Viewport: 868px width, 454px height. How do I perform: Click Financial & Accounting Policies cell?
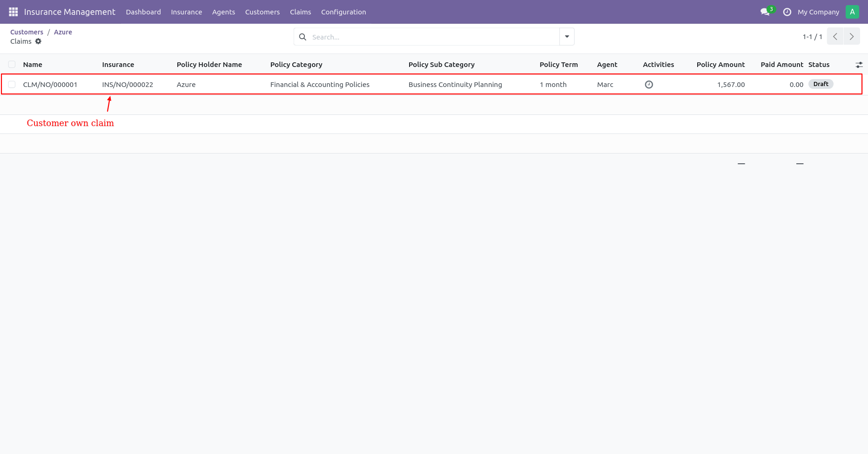pos(320,85)
